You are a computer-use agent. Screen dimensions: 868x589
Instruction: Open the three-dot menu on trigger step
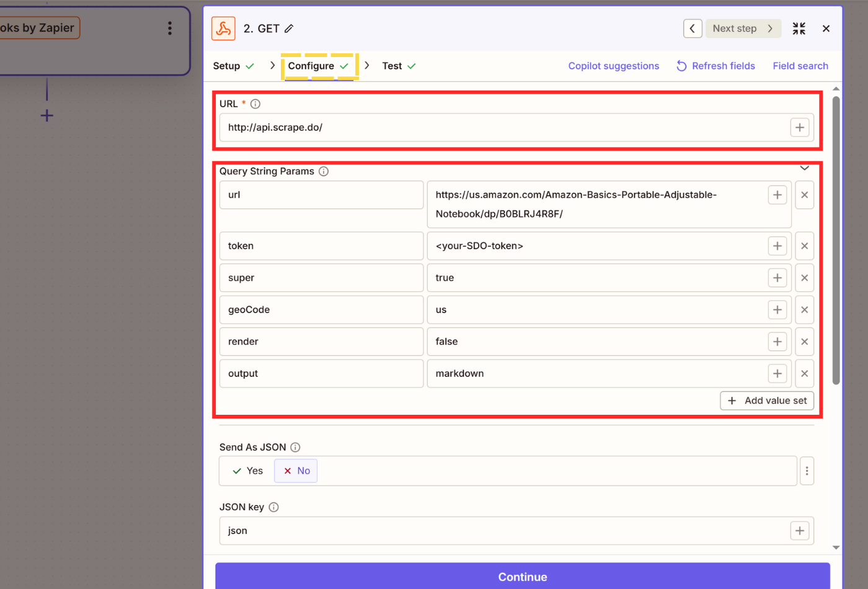point(169,29)
